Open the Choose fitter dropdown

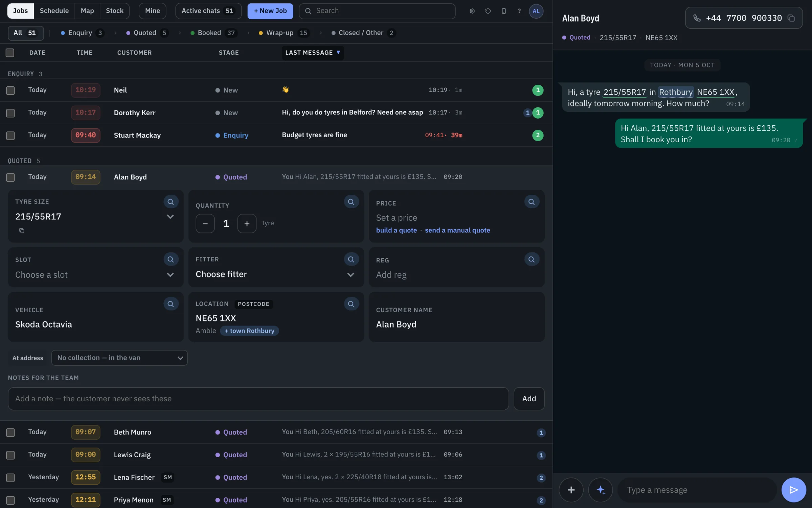click(276, 274)
